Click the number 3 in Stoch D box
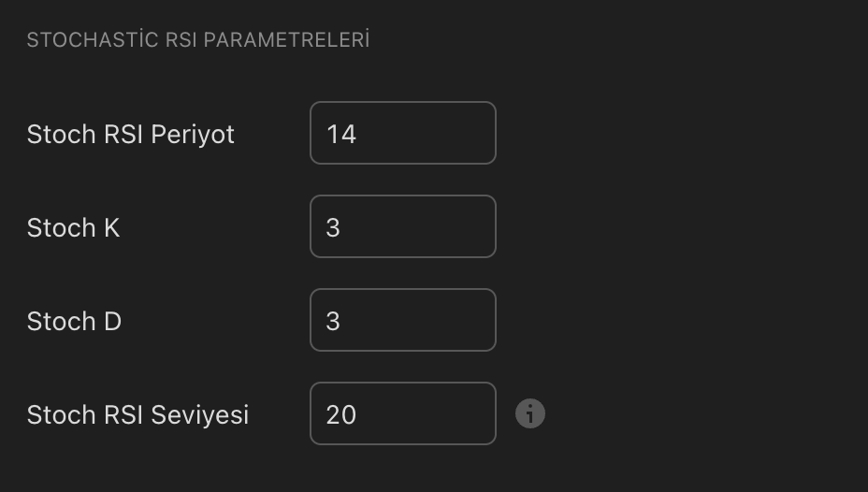 coord(333,321)
